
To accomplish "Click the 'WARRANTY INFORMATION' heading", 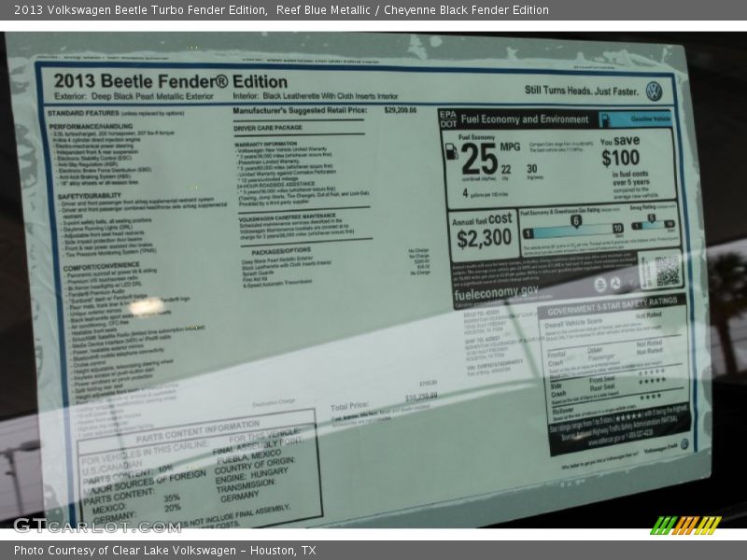I will 266,144.
